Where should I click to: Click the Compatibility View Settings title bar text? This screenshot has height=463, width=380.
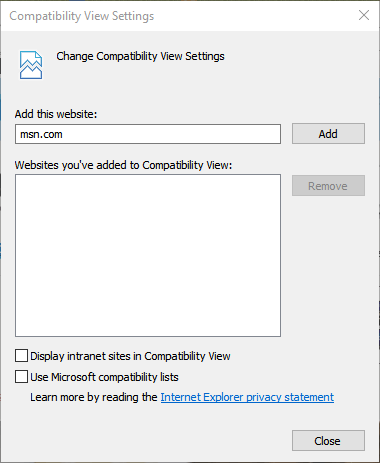82,16
